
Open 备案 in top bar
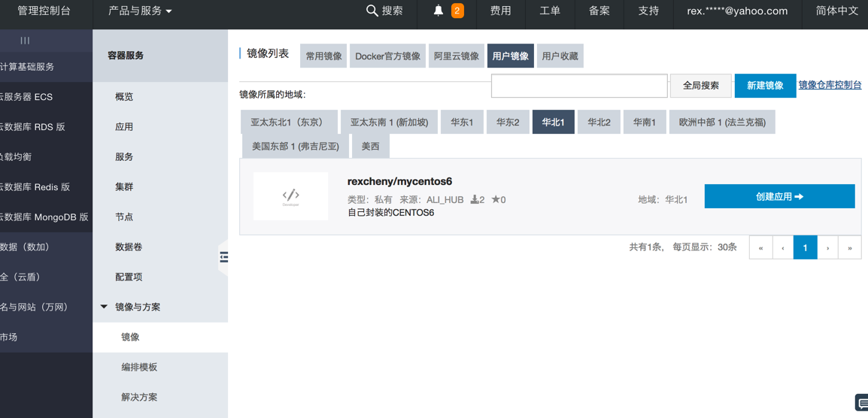(x=599, y=11)
